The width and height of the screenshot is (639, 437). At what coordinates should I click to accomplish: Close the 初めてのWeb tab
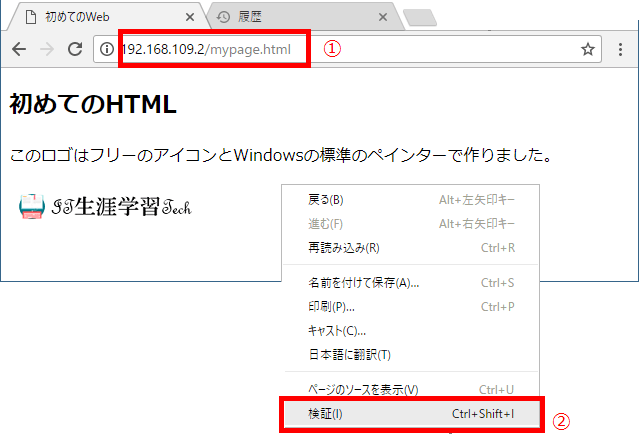click(x=190, y=17)
